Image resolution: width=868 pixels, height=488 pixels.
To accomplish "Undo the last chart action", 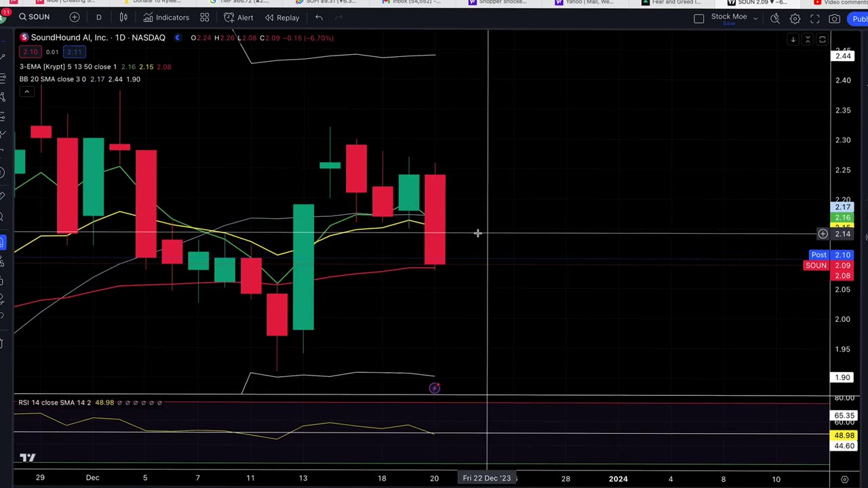I will click(x=319, y=17).
